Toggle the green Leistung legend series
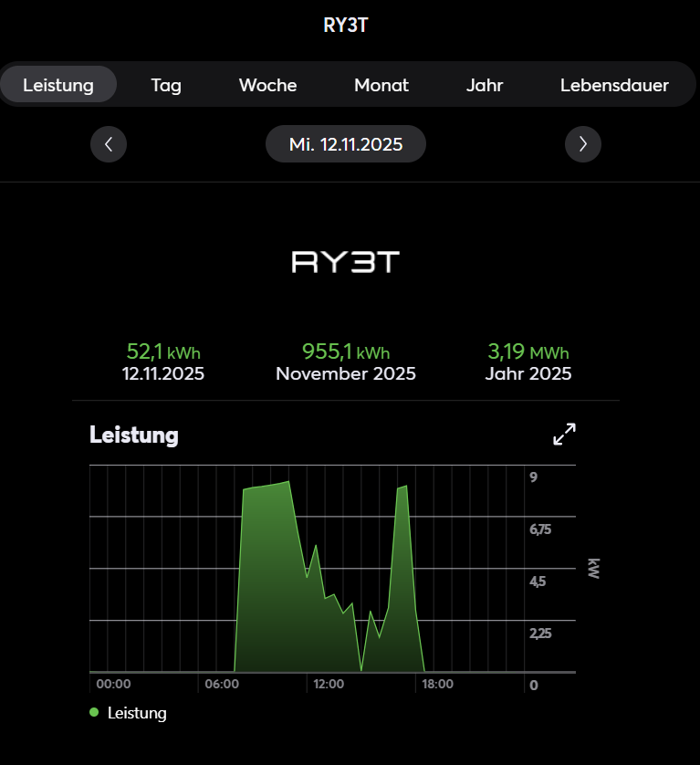Image resolution: width=700 pixels, height=765 pixels. (129, 713)
